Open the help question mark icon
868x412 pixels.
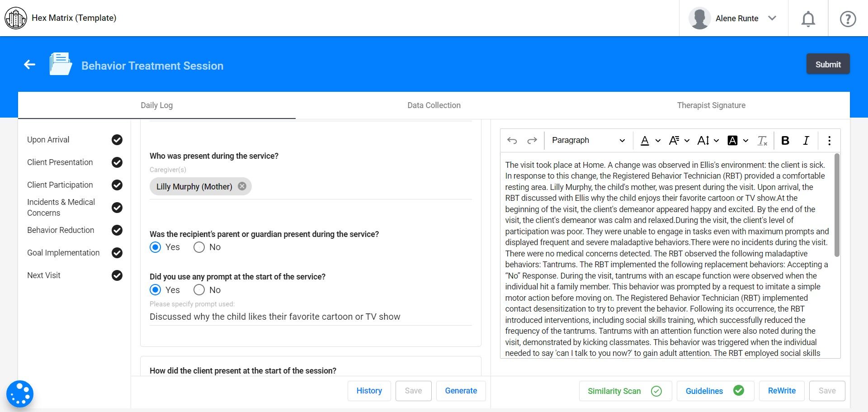click(x=848, y=19)
